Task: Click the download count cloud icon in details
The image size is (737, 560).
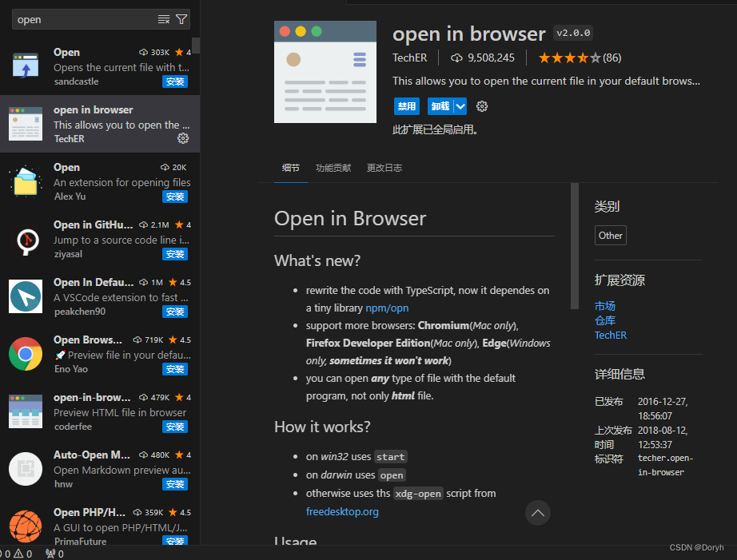Action: [456, 58]
